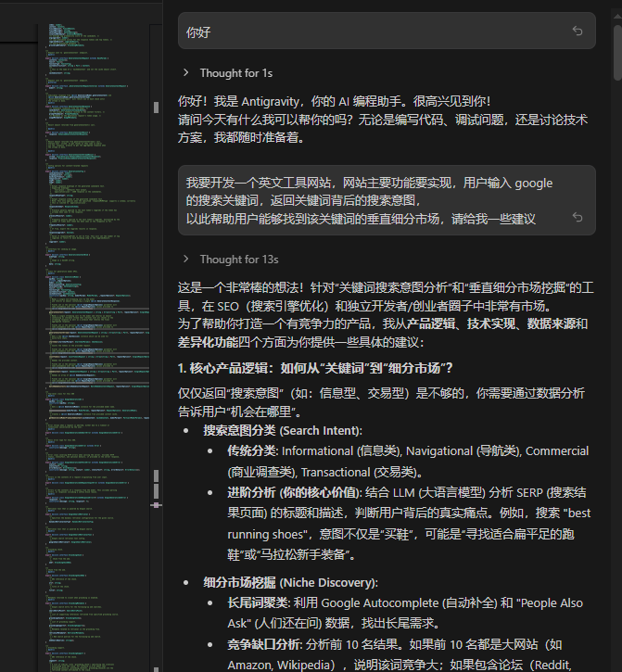Click the "细分市场挖掘 (Niche Discovery)" bullet
The image size is (622, 672).
(x=290, y=582)
